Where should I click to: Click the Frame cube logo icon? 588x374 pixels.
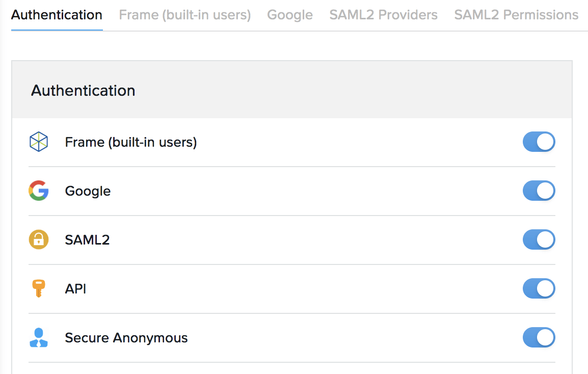39,142
